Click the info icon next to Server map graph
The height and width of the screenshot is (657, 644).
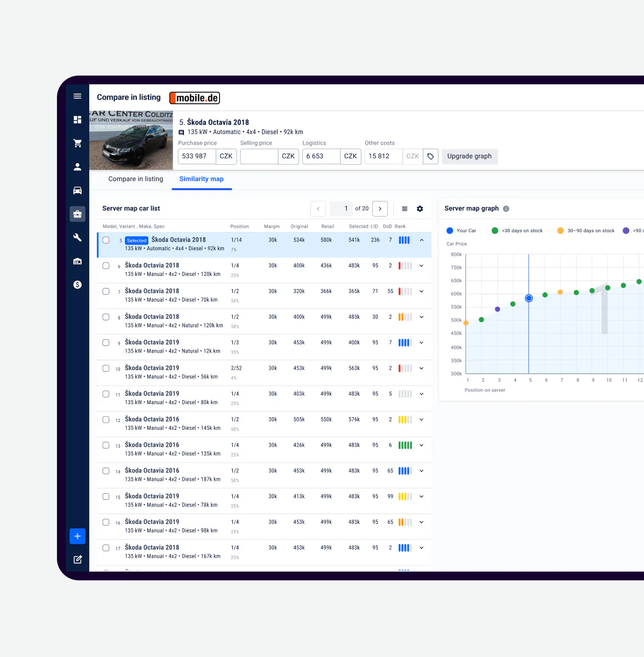pyautogui.click(x=506, y=209)
